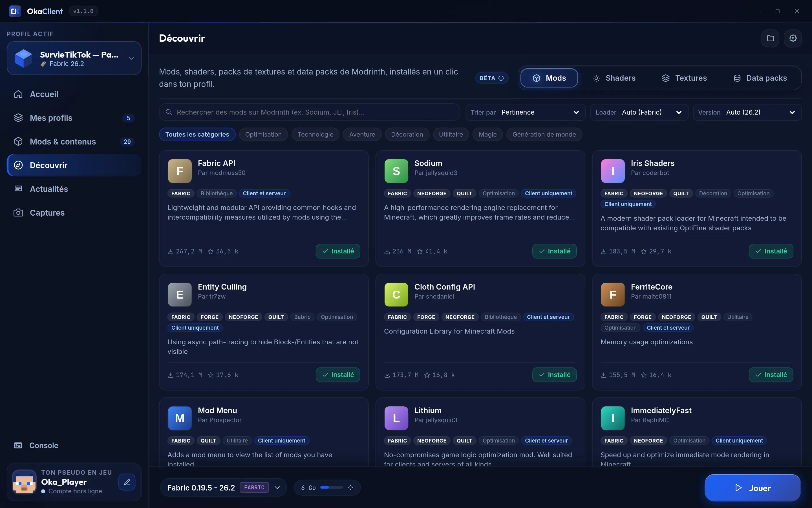The width and height of the screenshot is (812, 508).
Task: Expand the active profile SurvieTikTok selector
Action: (74, 58)
